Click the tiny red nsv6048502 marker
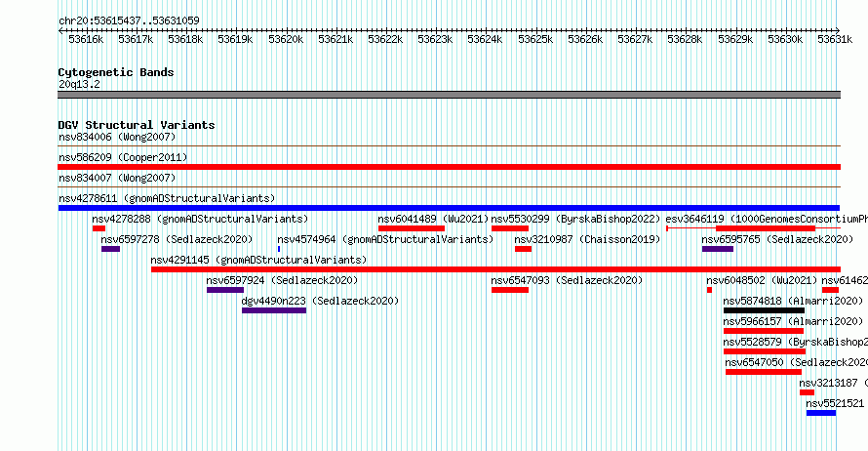The image size is (868, 451). pyautogui.click(x=709, y=290)
